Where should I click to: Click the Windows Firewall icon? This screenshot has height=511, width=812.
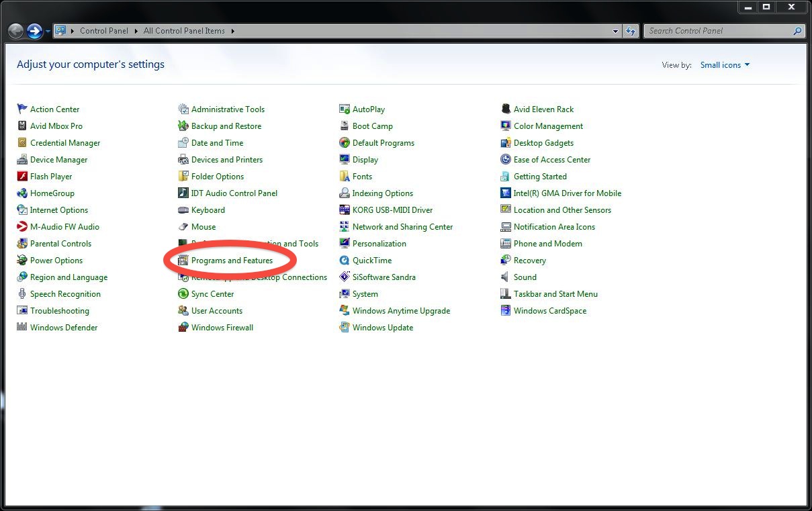point(183,328)
